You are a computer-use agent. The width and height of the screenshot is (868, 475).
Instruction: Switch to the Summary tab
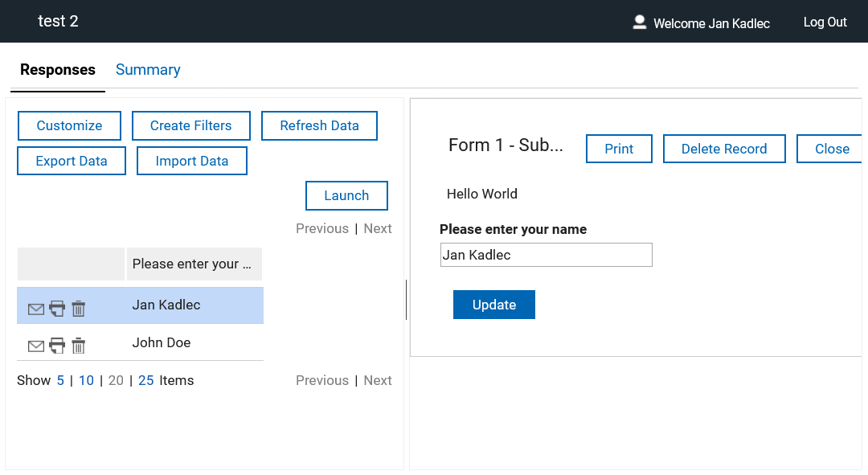click(148, 70)
